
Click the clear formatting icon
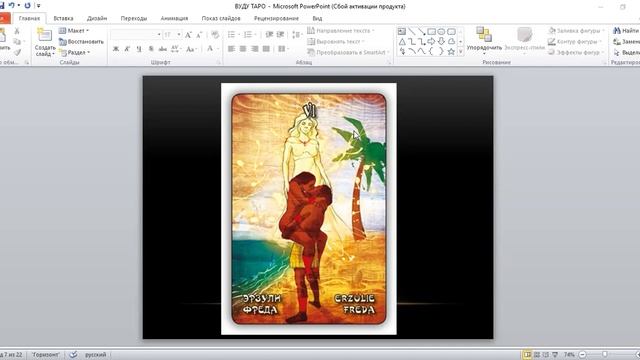[215, 35]
